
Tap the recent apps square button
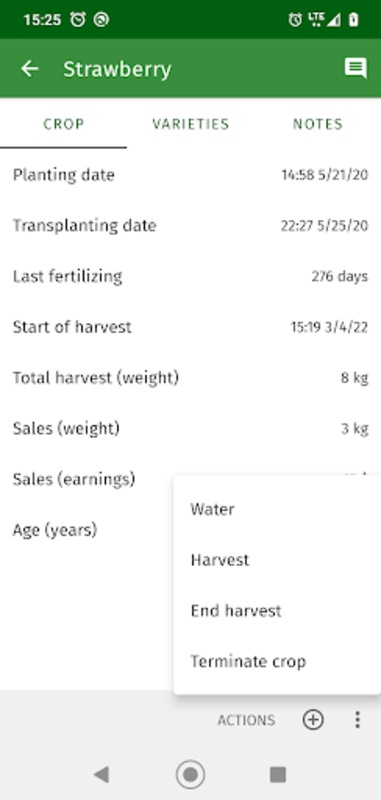(278, 775)
